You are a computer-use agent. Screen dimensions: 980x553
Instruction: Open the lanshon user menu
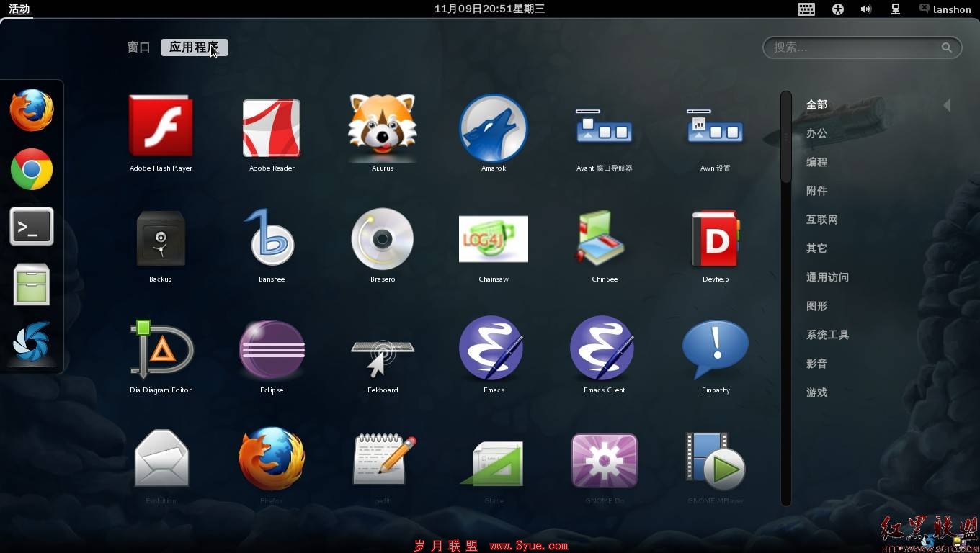(x=945, y=9)
